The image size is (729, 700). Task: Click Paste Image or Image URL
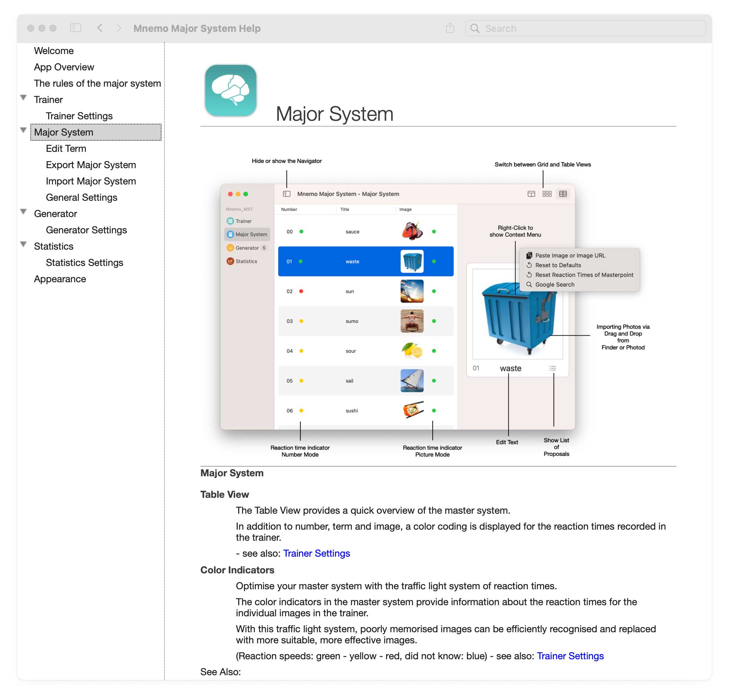570,256
